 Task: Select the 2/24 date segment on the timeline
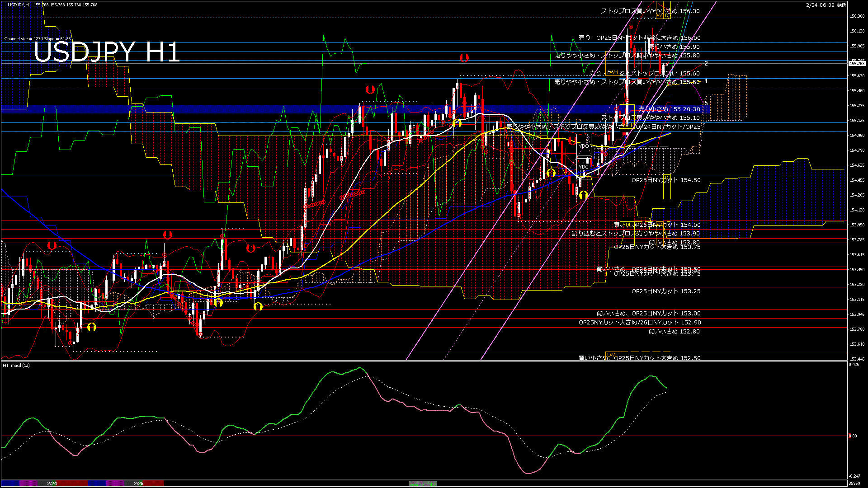pos(52,483)
